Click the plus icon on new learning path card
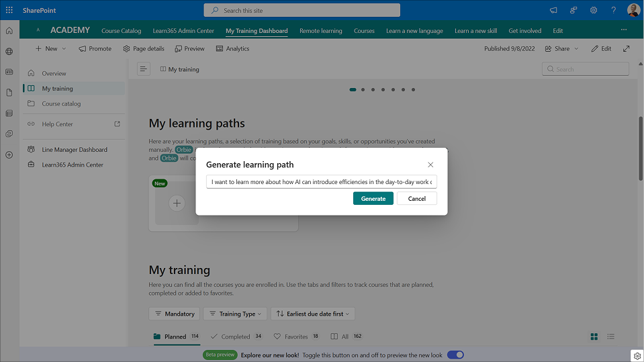Screen dimensions: 644x362 [177, 203]
